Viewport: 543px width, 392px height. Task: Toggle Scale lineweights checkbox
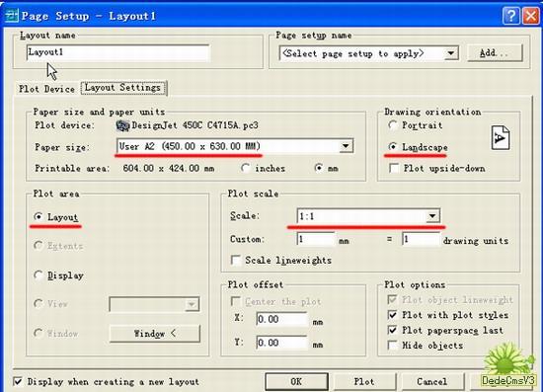236,260
